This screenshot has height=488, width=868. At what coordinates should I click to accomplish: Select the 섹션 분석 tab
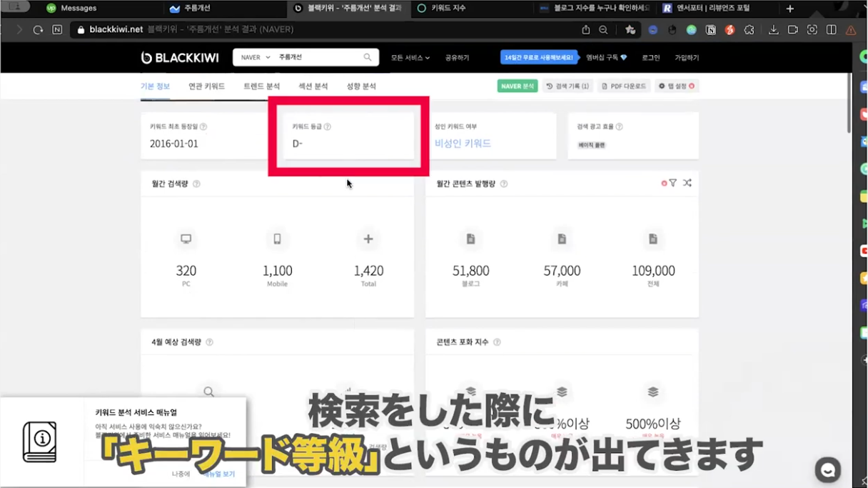point(313,86)
